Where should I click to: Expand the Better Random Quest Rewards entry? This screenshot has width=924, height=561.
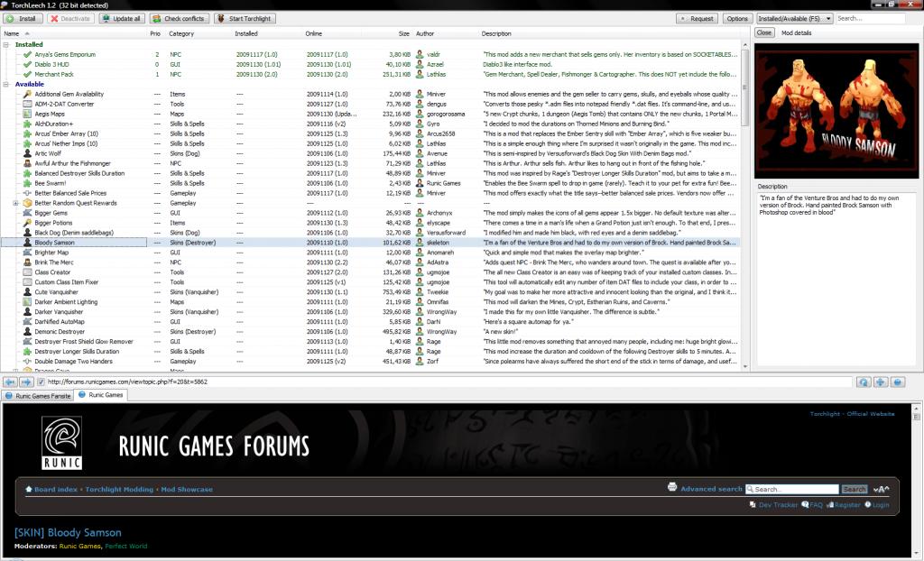[16, 203]
